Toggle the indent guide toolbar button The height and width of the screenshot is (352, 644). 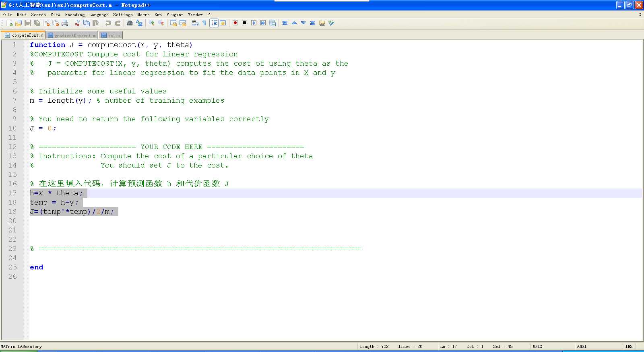point(214,23)
